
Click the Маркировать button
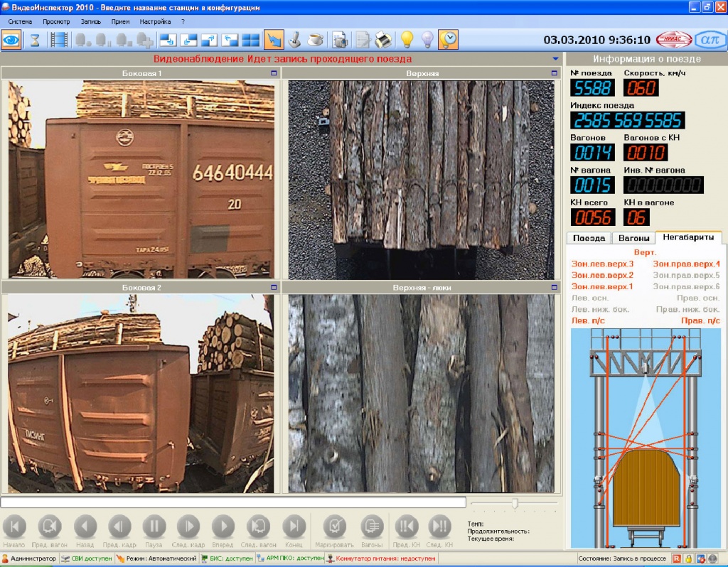pos(335,527)
